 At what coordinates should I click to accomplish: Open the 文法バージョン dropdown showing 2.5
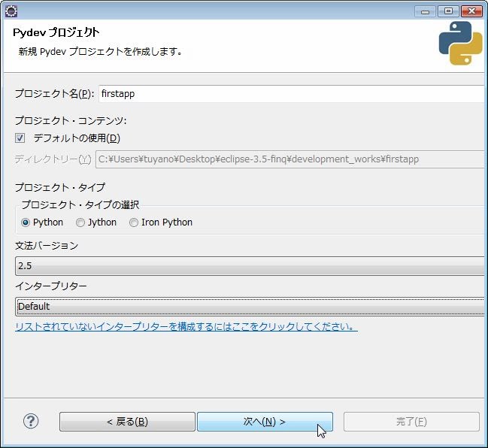250,266
